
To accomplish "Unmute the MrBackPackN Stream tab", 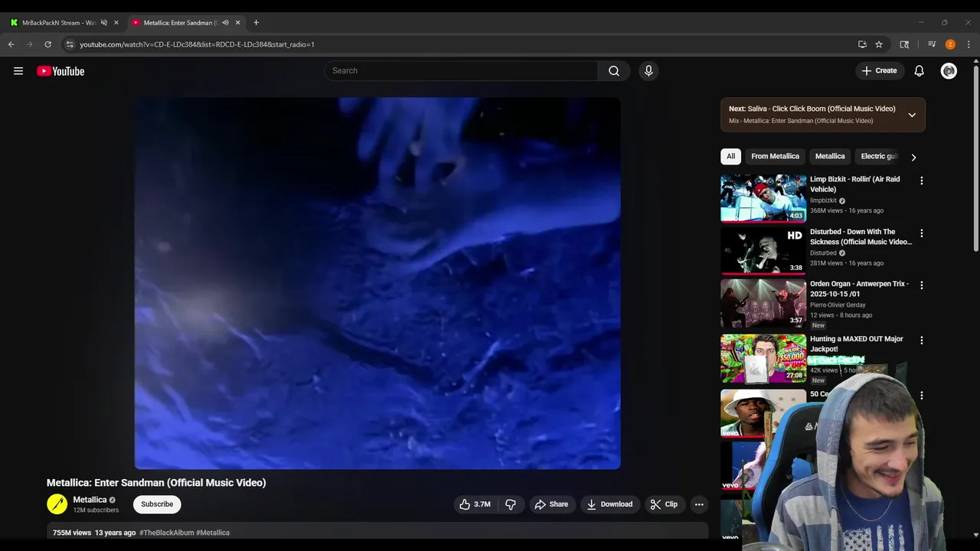I will (104, 22).
